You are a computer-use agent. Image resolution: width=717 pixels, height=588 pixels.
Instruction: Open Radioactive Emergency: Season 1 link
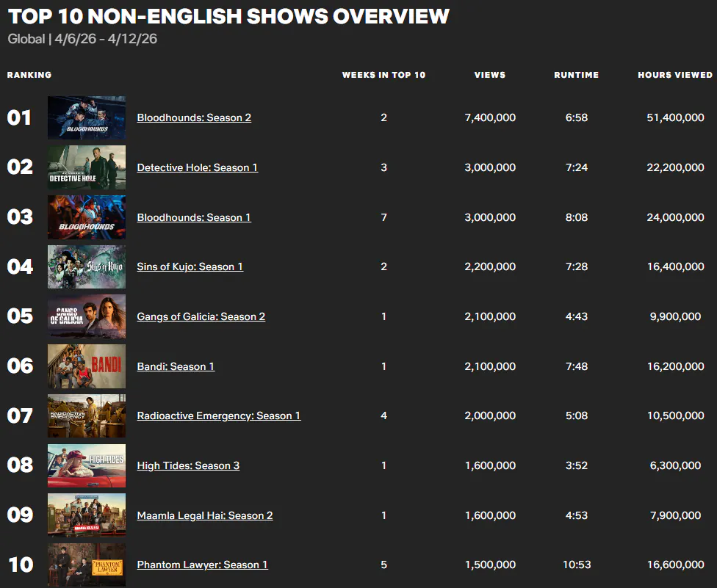coord(218,415)
